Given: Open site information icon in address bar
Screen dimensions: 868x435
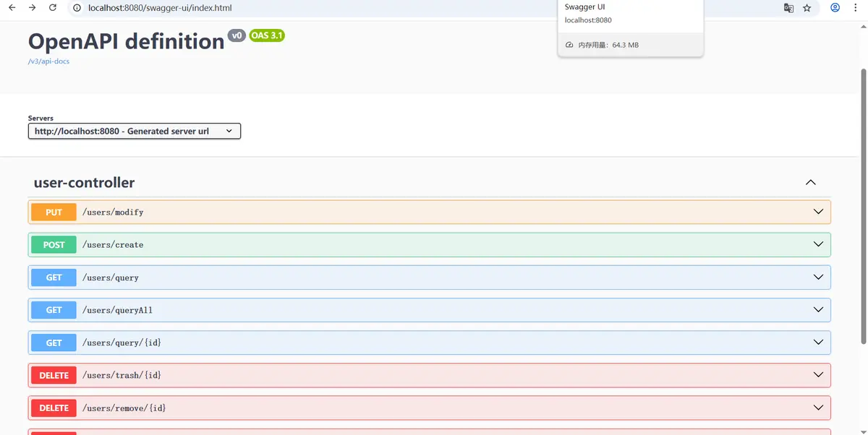Looking at the screenshot, I should (77, 8).
